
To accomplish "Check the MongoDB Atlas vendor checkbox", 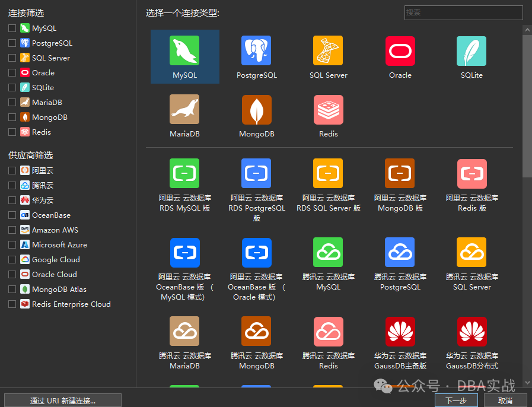I will tap(12, 289).
